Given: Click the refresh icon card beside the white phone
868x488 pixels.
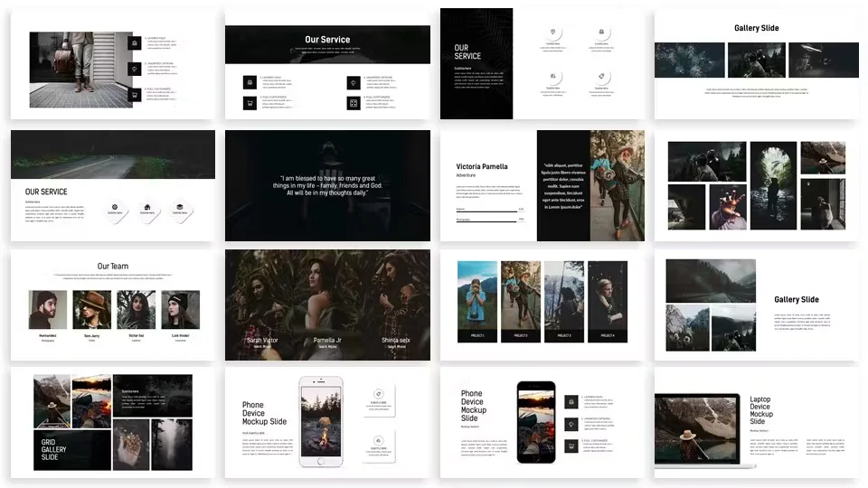Looking at the screenshot, I should click(x=379, y=400).
